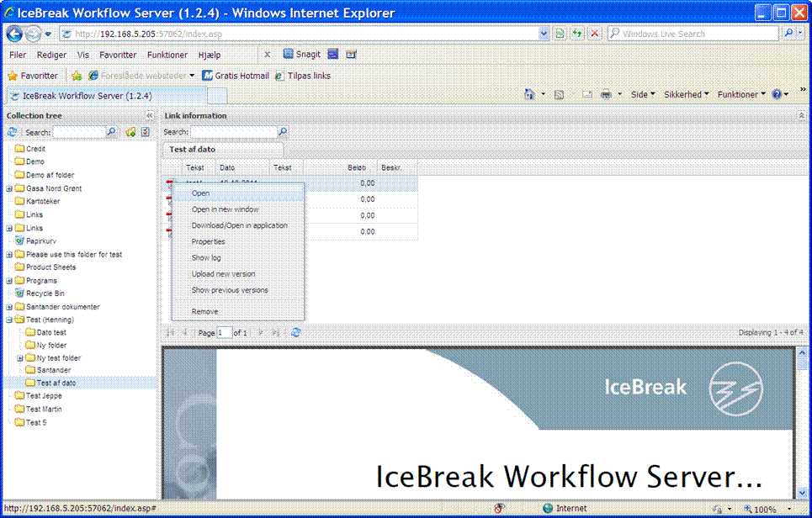Click the preview pane vertical scrollbar down arrow
The image size is (812, 518).
[802, 493]
